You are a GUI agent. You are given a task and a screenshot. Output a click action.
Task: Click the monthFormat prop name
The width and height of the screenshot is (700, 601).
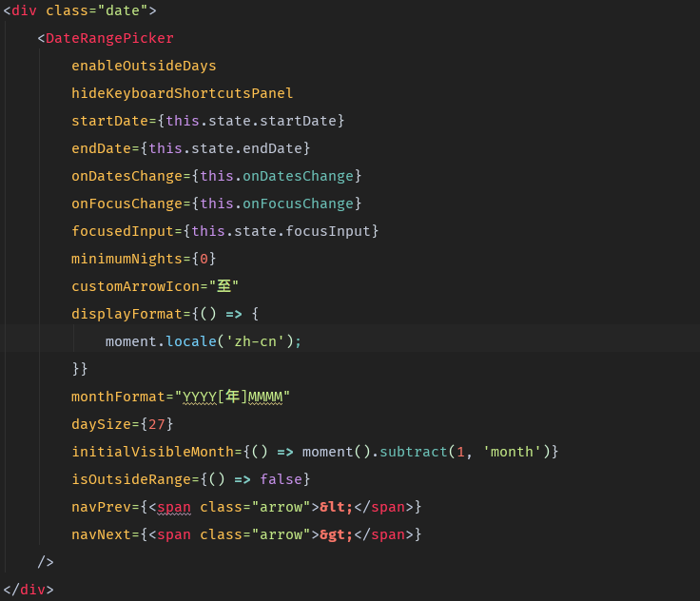[118, 397]
